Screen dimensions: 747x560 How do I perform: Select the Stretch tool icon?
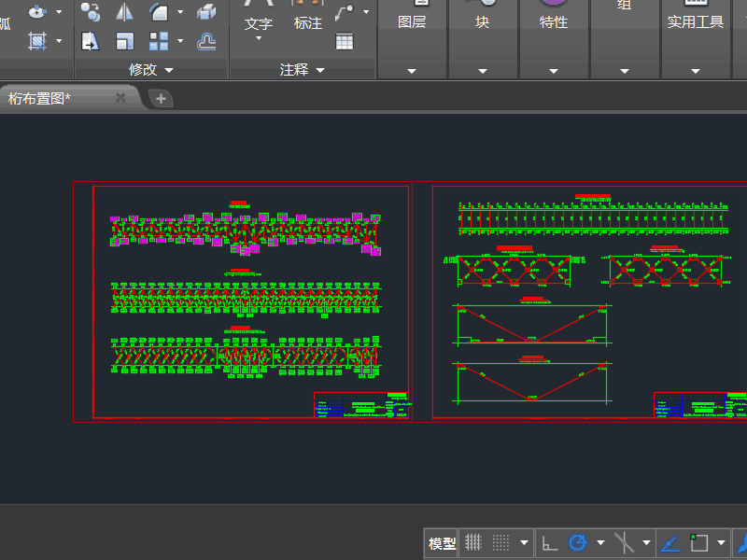click(90, 41)
